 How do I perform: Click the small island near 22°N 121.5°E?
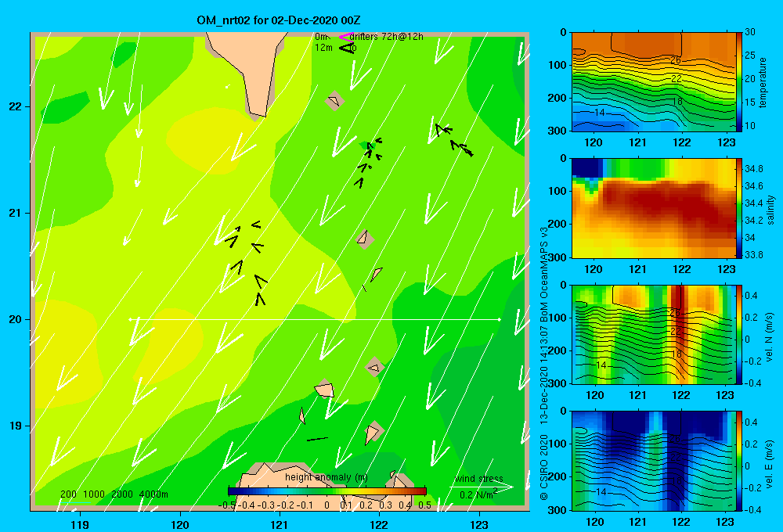click(x=334, y=101)
